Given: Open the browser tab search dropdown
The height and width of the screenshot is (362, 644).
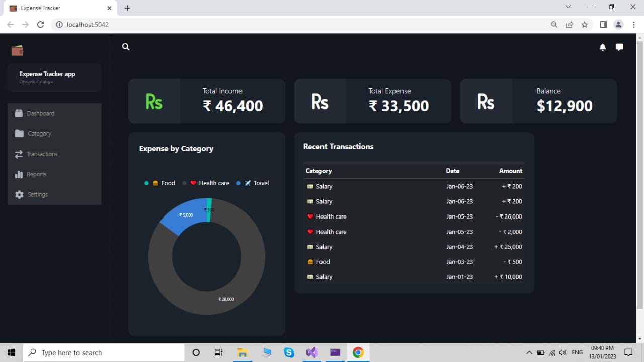Looking at the screenshot, I should (x=568, y=7).
